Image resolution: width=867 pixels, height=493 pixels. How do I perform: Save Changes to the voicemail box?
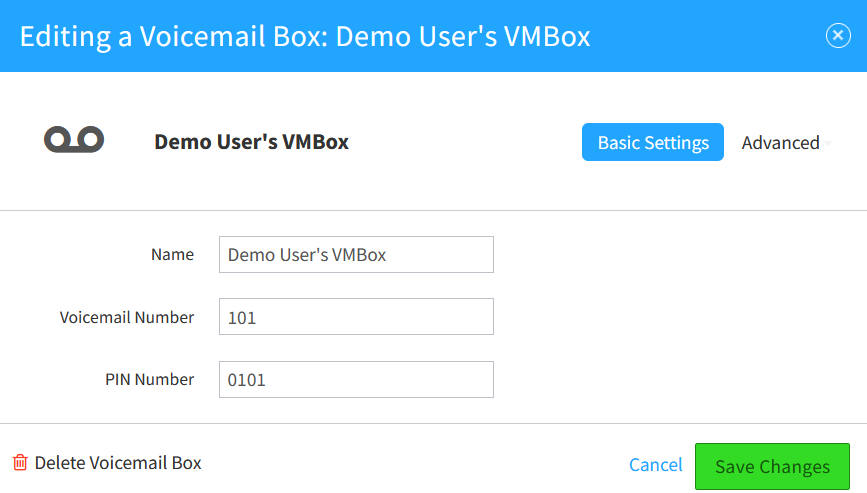[772, 466]
